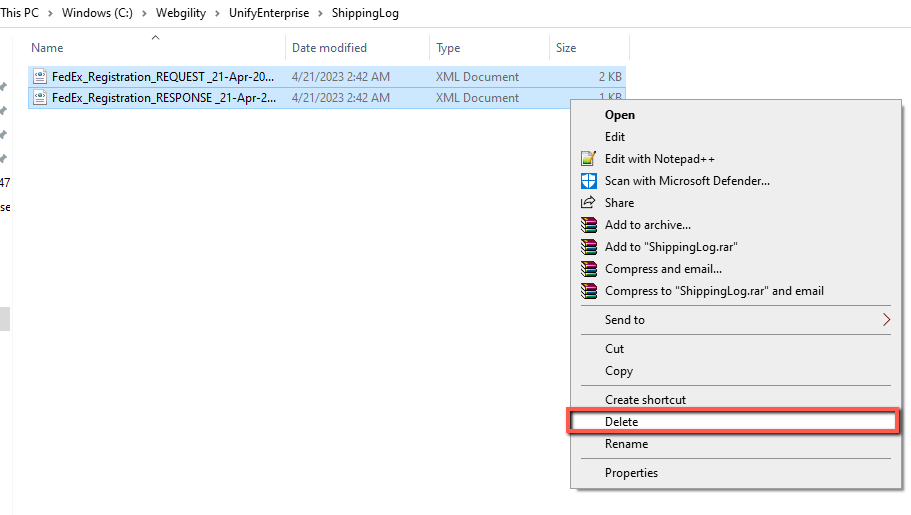The image size is (911, 515).
Task: Expand breadcrumb chevron after UnifyEnterprise
Action: pos(320,13)
